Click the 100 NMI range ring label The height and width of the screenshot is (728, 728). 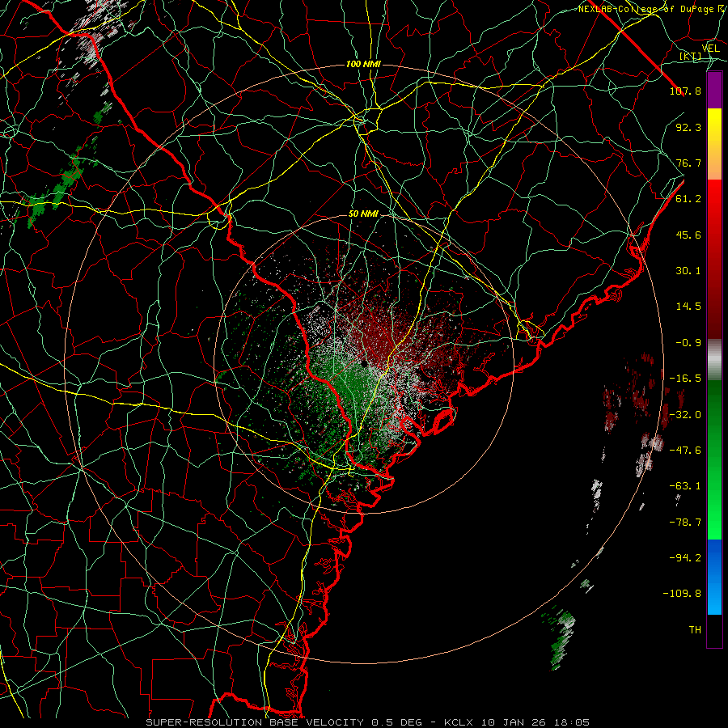click(363, 64)
